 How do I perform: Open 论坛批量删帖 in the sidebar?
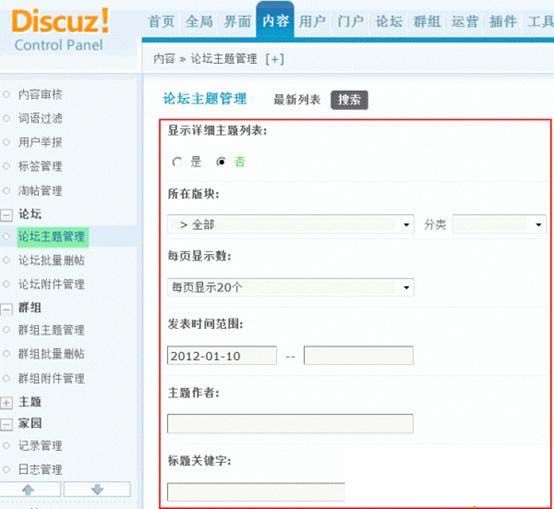pos(52,260)
